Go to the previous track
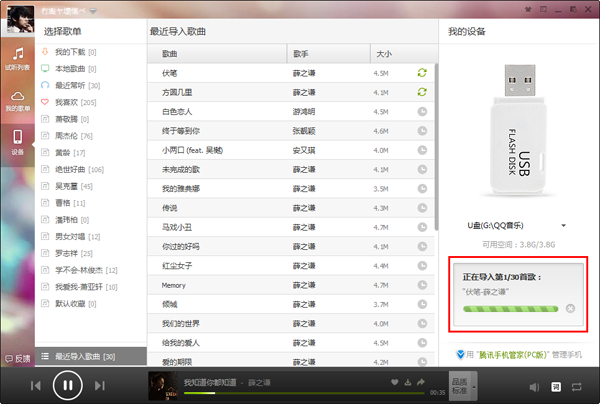Viewport: 600px width, 404px height. 35,385
